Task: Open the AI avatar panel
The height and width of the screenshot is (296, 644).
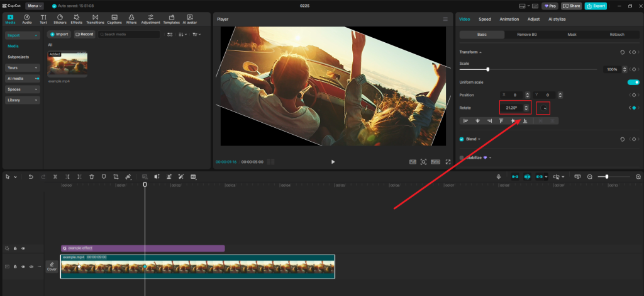Action: [x=190, y=20]
